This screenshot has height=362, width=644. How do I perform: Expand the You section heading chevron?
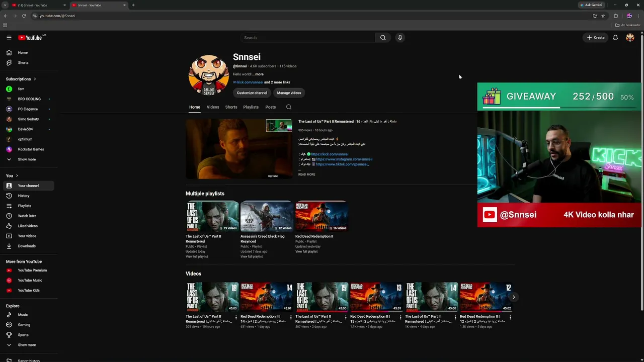17,175
